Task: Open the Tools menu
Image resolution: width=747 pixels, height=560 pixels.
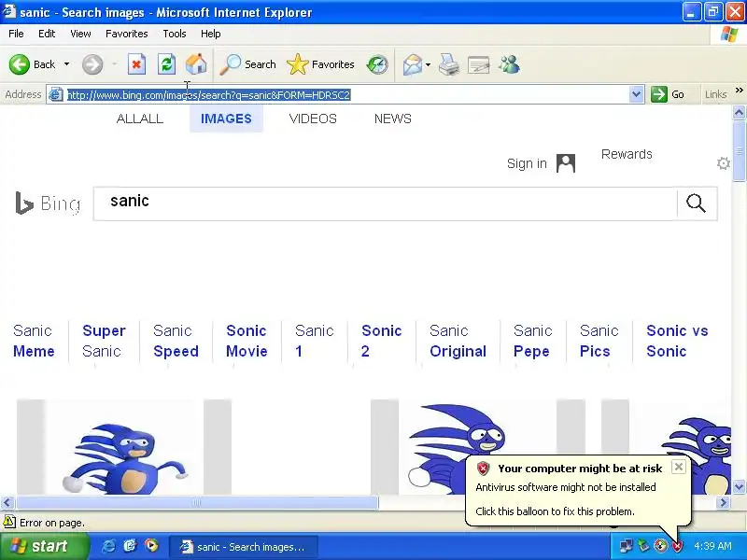Action: (175, 34)
